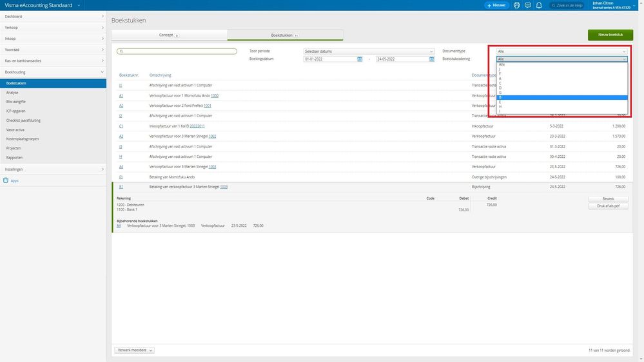The width and height of the screenshot is (644, 362).
Task: Open calendar picker for end date 24-05-2022
Action: click(x=432, y=59)
